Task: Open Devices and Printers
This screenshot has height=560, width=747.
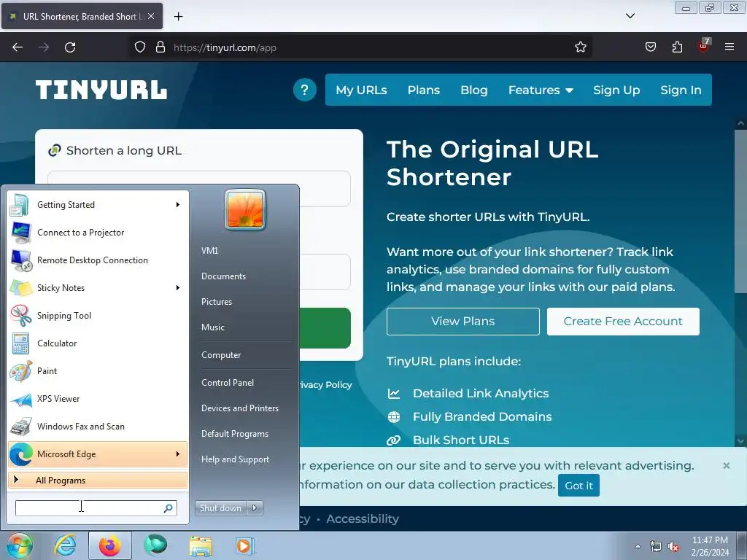Action: click(x=240, y=408)
